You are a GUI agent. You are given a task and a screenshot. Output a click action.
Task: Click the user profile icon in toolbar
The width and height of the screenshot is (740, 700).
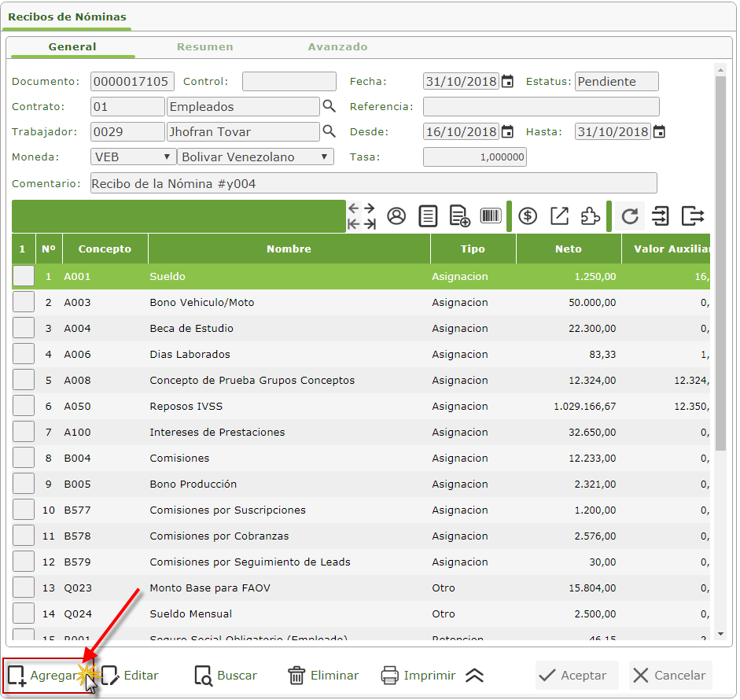click(396, 216)
